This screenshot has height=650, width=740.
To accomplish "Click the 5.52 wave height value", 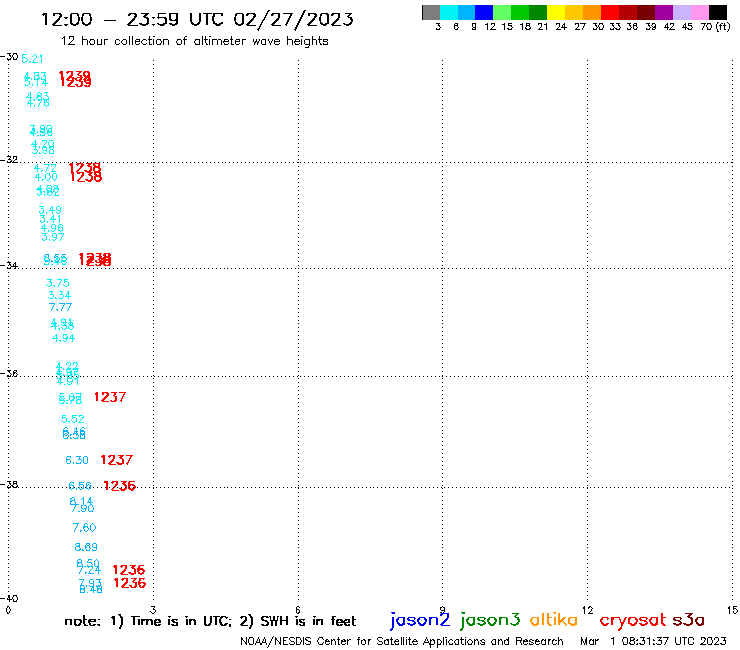I will point(73,419).
